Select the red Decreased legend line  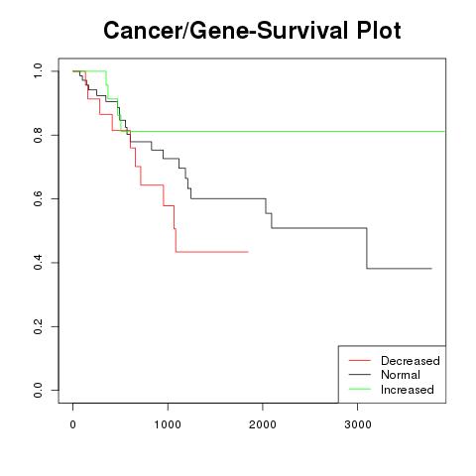(360, 360)
